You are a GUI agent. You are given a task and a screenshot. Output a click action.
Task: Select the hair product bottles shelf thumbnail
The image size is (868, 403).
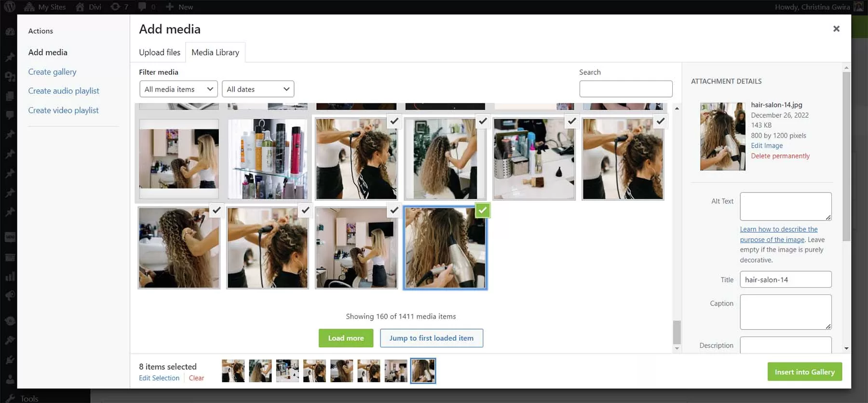[x=268, y=159]
